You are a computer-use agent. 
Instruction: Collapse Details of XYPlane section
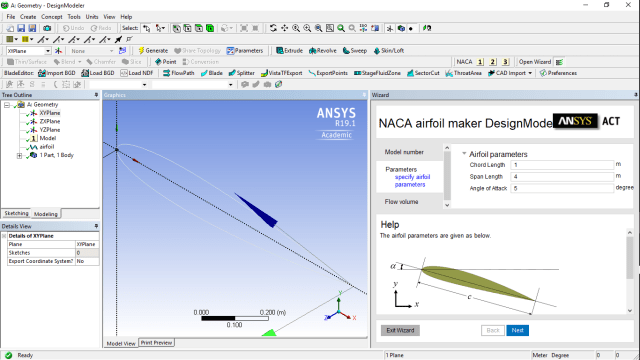(x=4, y=236)
